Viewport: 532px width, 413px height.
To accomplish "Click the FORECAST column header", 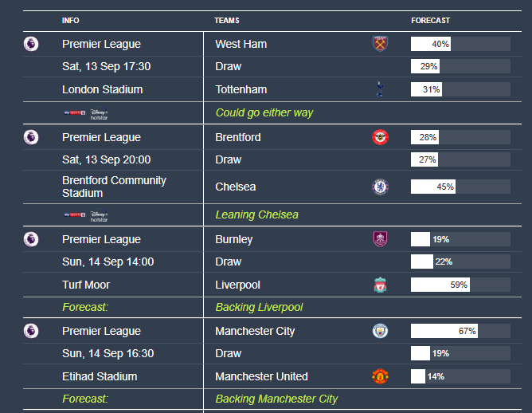I will pyautogui.click(x=430, y=21).
